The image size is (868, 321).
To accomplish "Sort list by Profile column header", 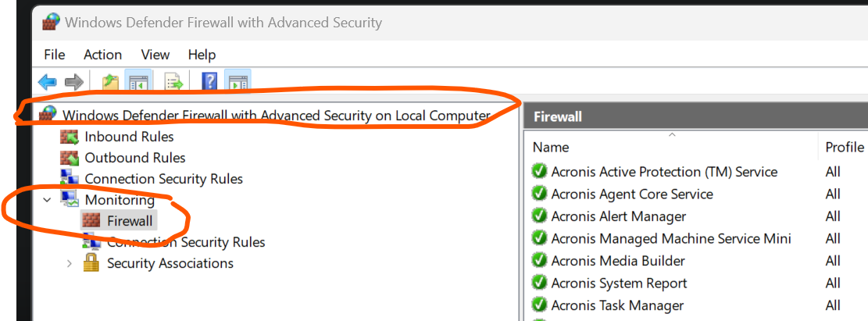I will [x=844, y=147].
